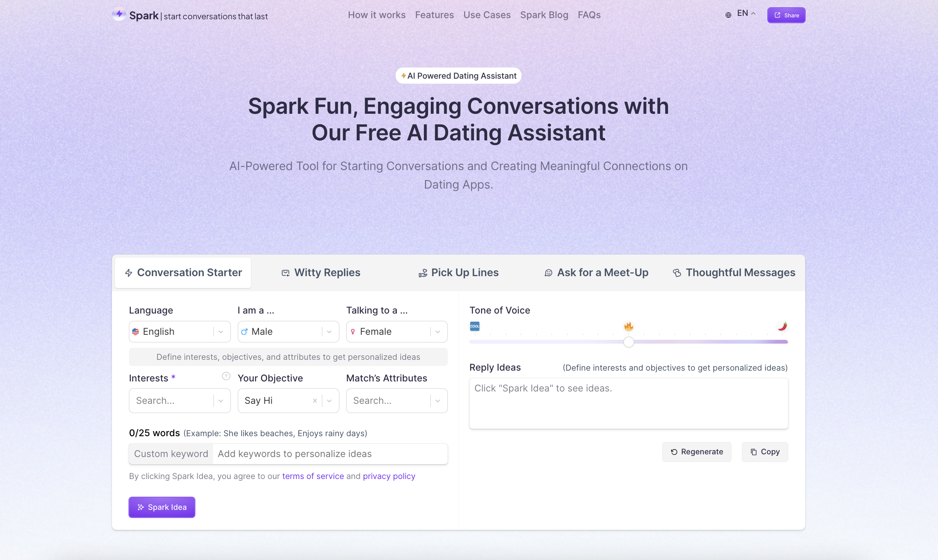The image size is (938, 560).
Task: Click the chili pepper tone icon
Action: click(x=782, y=326)
